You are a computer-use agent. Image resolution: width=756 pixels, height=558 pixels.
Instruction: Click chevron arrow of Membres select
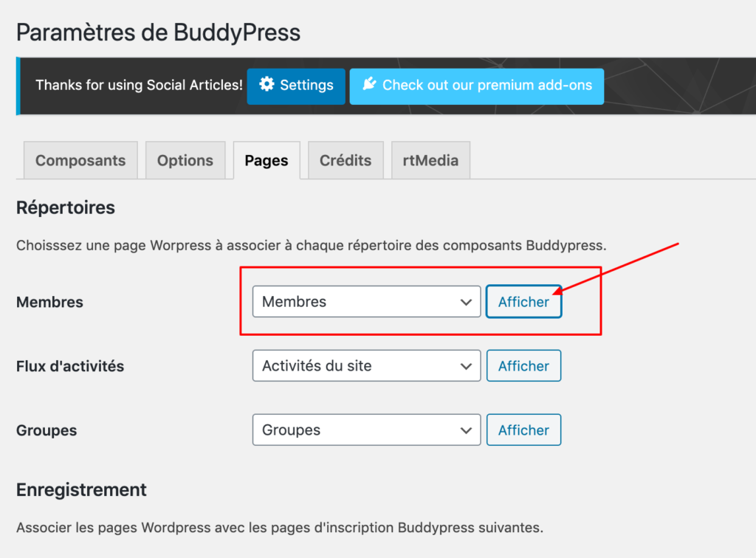coord(466,302)
